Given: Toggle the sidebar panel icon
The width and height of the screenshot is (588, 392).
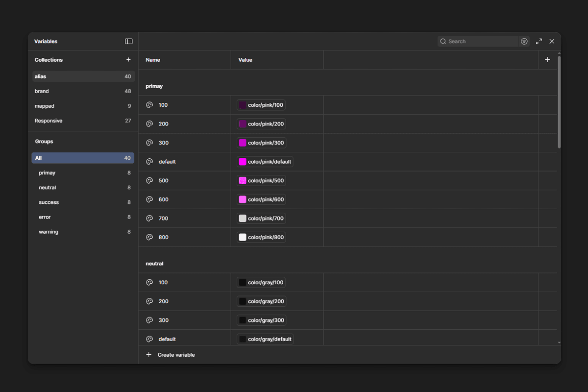Looking at the screenshot, I should coord(129,42).
